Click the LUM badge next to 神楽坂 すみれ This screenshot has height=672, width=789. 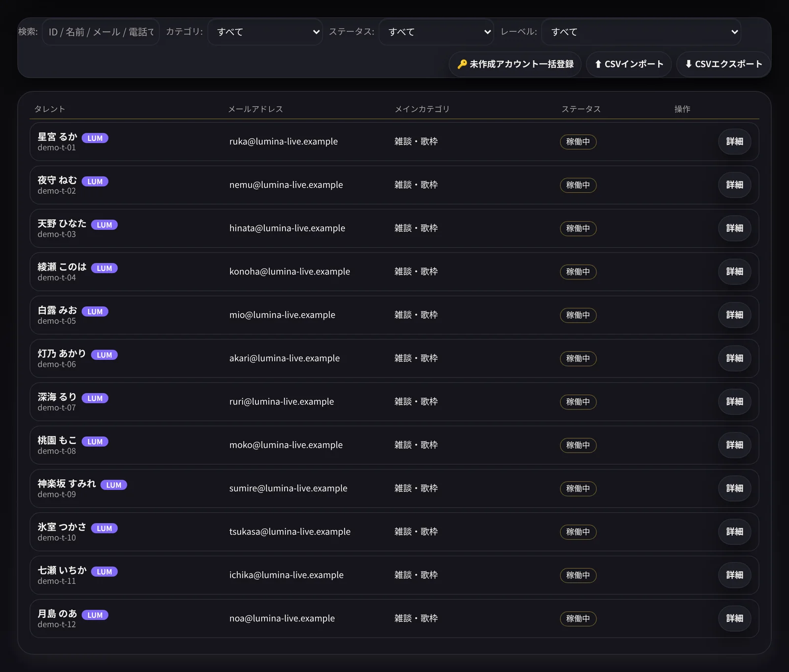(x=114, y=485)
